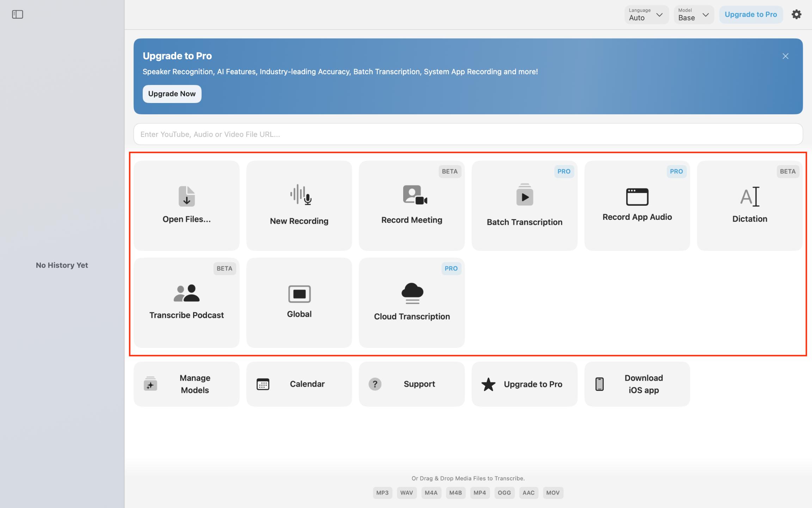Click the OGG format tag
Image resolution: width=812 pixels, height=508 pixels.
[x=504, y=493]
